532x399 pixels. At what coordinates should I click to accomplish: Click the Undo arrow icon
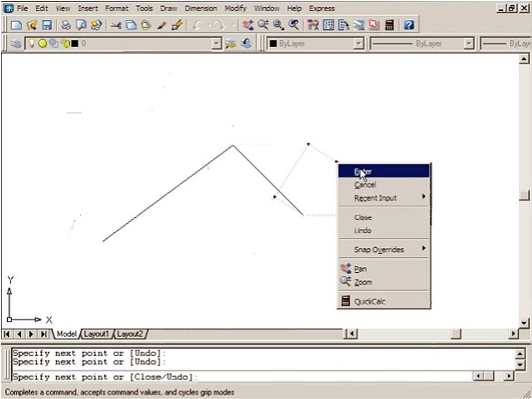[x=197, y=25]
